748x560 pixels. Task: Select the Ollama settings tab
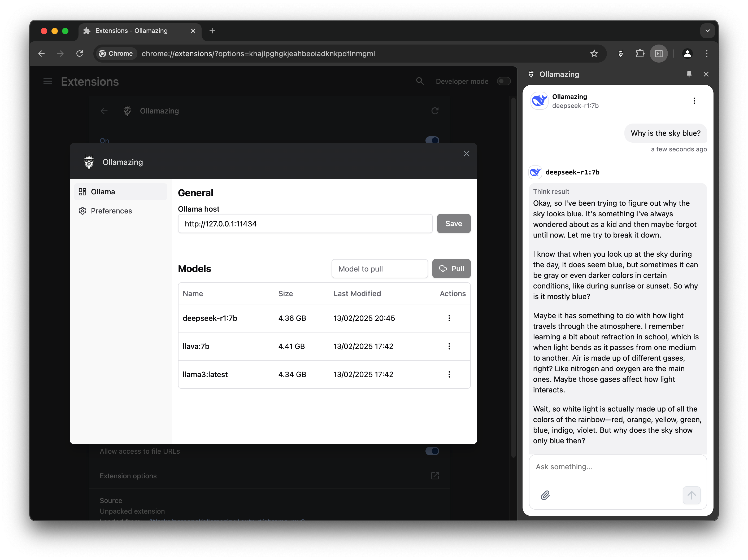(x=121, y=192)
